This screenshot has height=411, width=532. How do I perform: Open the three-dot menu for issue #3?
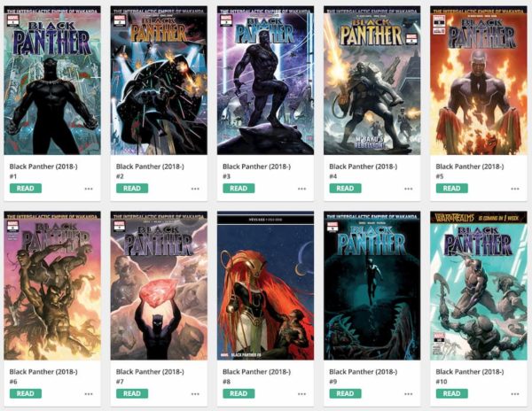(x=301, y=189)
